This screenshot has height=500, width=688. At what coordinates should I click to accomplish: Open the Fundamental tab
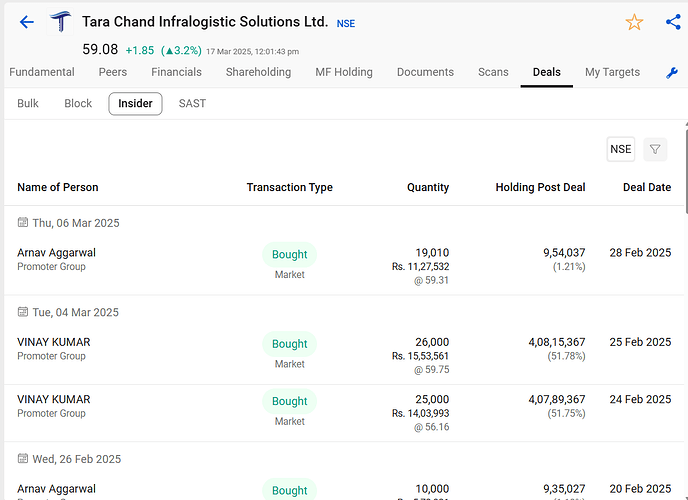(42, 72)
